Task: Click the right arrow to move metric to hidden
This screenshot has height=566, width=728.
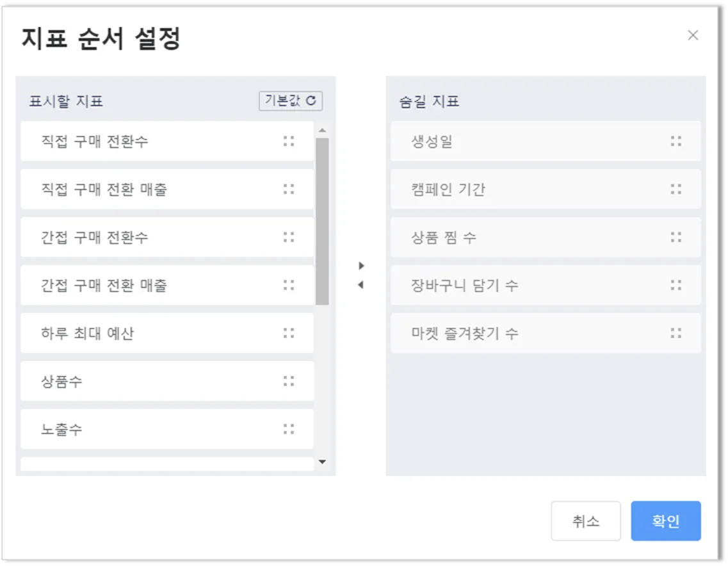Action: tap(361, 265)
